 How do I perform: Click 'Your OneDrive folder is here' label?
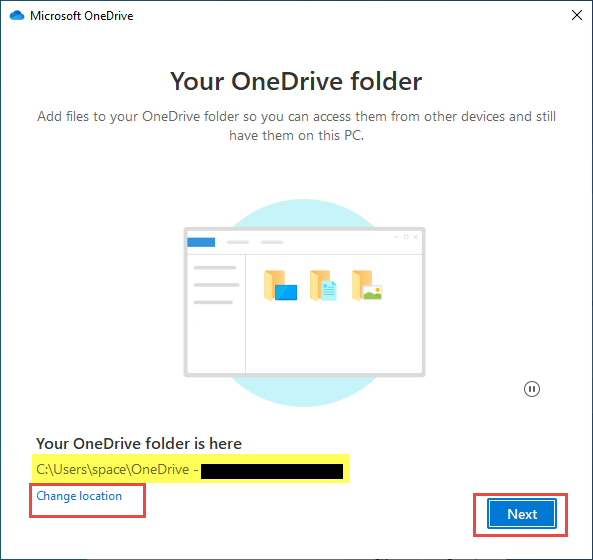[x=139, y=444]
